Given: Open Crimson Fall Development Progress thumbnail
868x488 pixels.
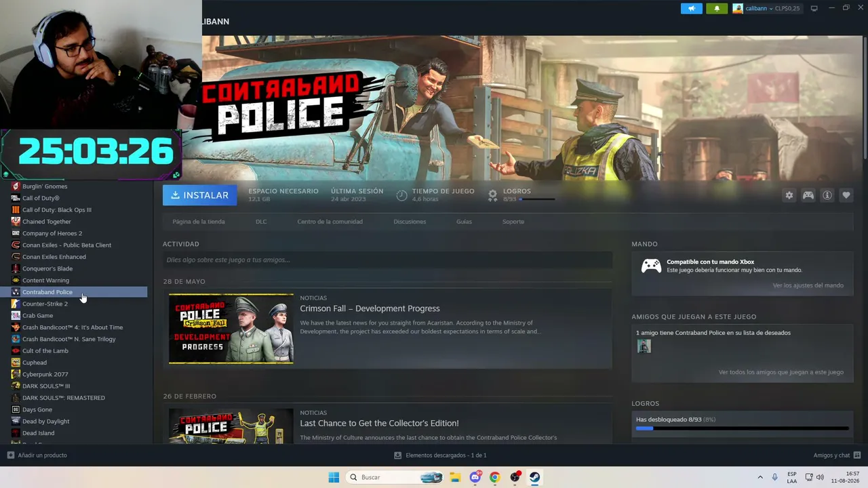Looking at the screenshot, I should coord(231,329).
